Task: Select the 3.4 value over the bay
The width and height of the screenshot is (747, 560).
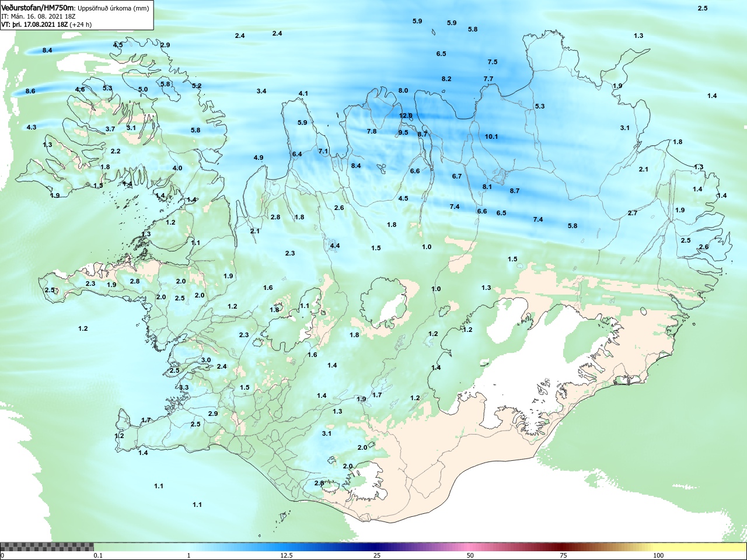Action: (261, 91)
